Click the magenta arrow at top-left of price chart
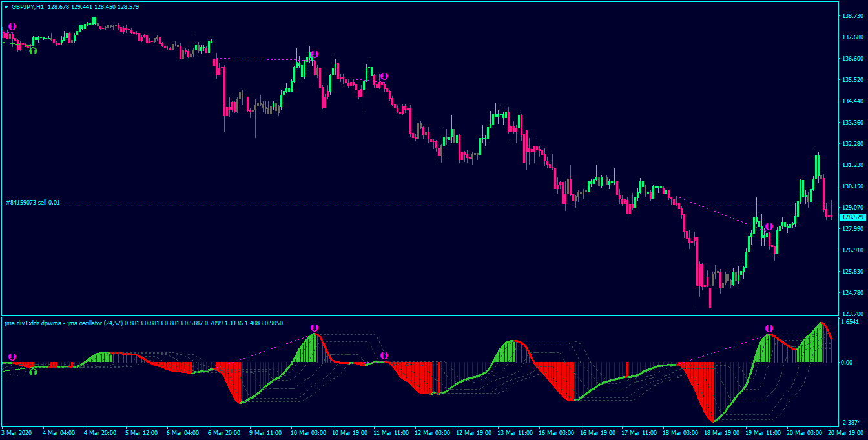The image size is (868, 440). pyautogui.click(x=12, y=27)
